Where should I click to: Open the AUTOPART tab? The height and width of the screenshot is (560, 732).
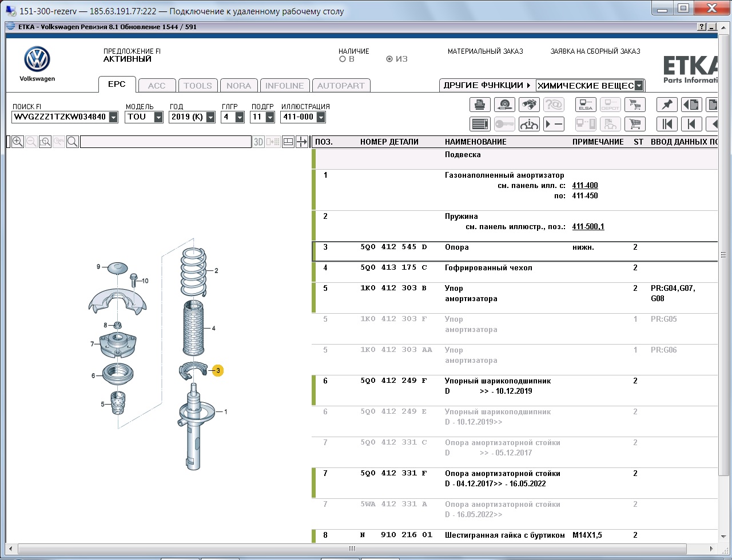[341, 86]
